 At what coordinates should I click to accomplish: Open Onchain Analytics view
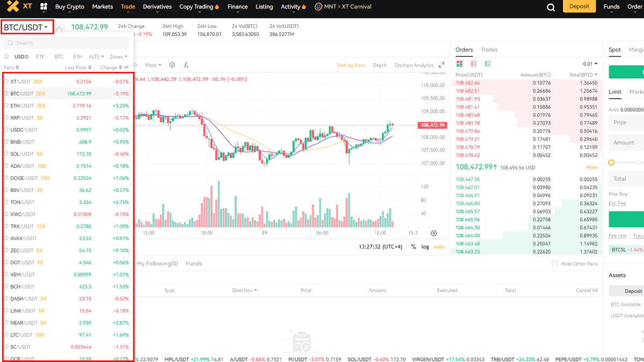(x=414, y=65)
